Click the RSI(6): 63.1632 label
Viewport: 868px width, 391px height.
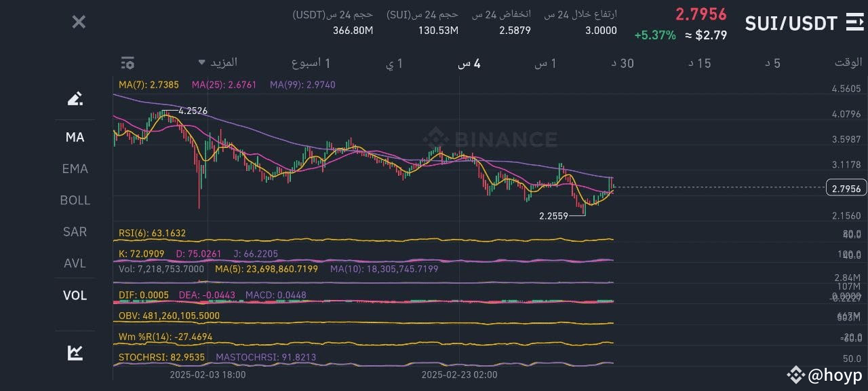pos(152,233)
